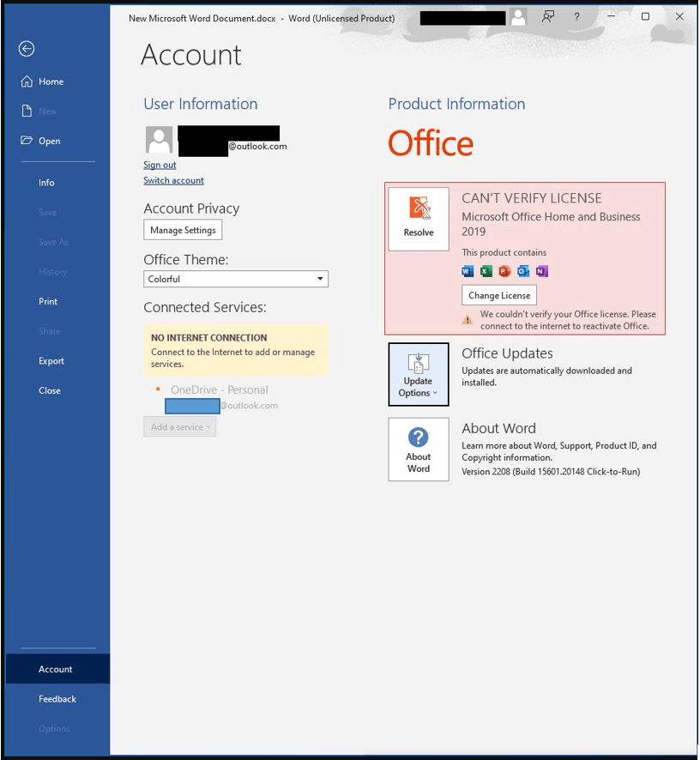
Task: Click the Excel app icon in product list
Action: click(x=486, y=271)
